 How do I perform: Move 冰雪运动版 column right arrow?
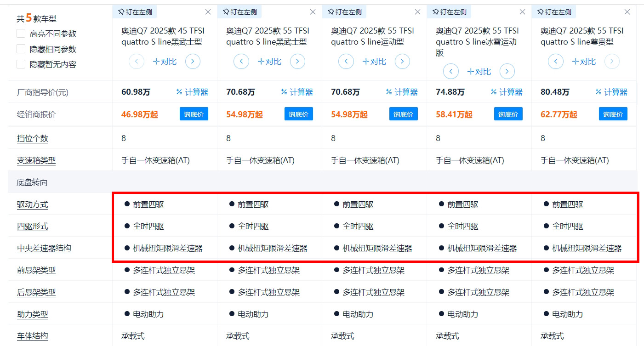[x=507, y=71]
